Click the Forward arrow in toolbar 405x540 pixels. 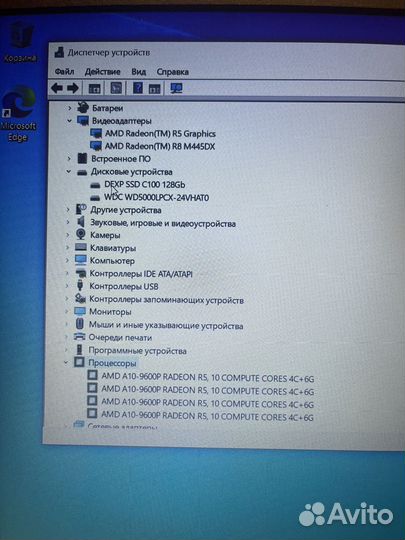point(73,88)
